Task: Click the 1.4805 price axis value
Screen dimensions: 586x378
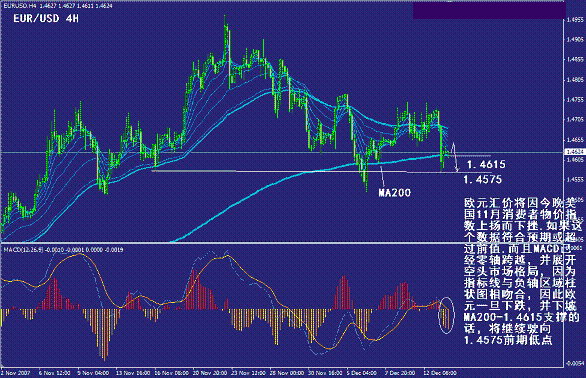Action: 575,80
